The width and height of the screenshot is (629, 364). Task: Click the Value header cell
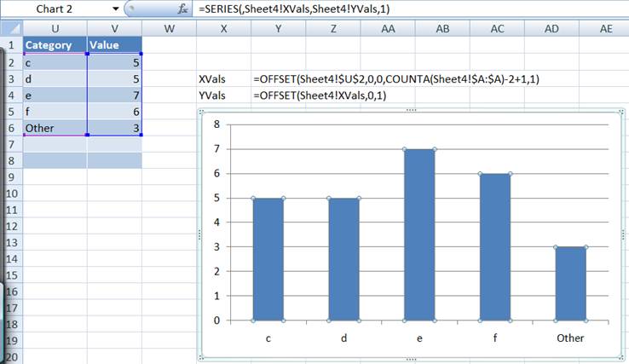tap(114, 45)
